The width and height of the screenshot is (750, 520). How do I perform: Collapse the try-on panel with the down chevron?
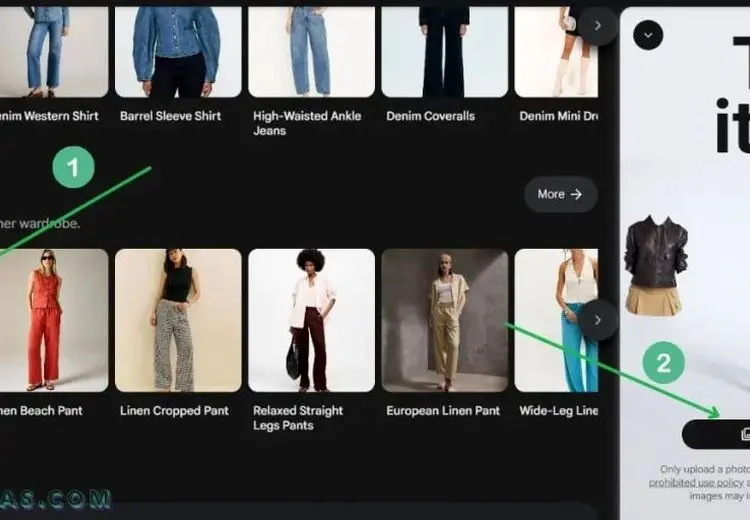648,36
